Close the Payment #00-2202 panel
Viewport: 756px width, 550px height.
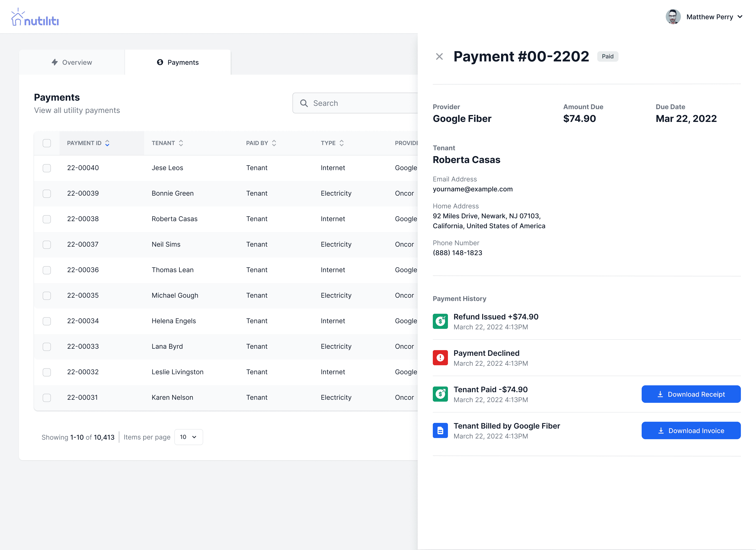tap(439, 56)
